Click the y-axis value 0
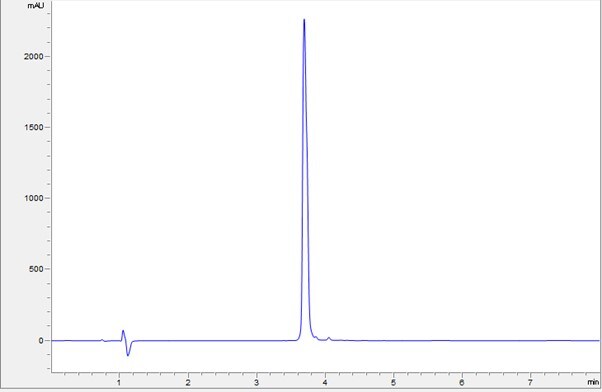Image resolution: width=602 pixels, height=392 pixels. (x=41, y=341)
